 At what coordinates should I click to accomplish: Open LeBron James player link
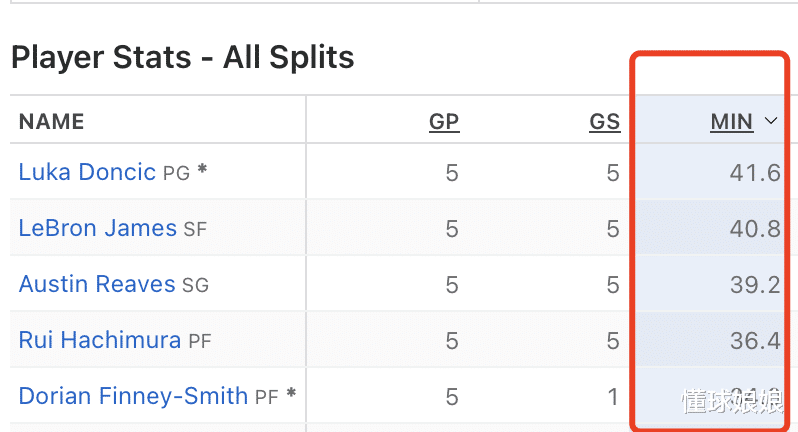point(98,228)
